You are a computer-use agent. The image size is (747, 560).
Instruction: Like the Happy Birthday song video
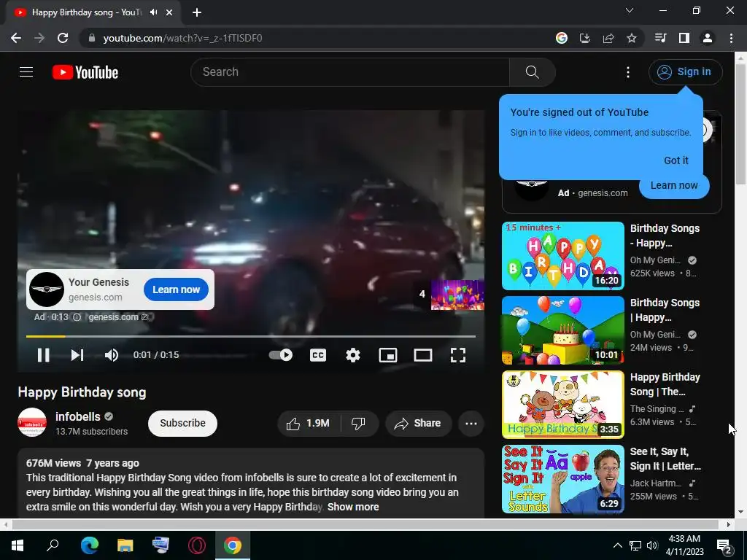tap(309, 424)
